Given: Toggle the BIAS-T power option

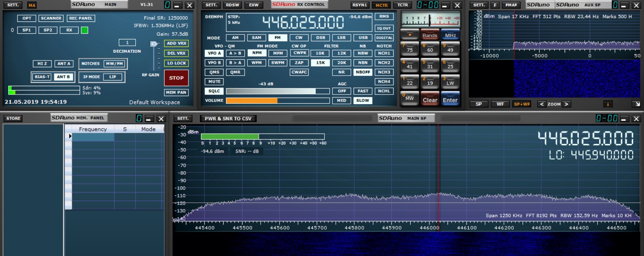Looking at the screenshot, I should click(42, 77).
